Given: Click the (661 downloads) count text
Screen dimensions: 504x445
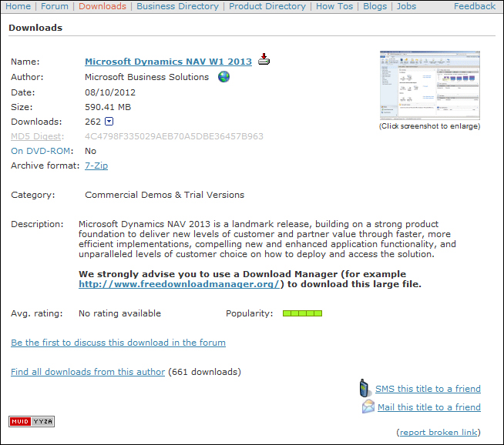Looking at the screenshot, I should [x=204, y=372].
